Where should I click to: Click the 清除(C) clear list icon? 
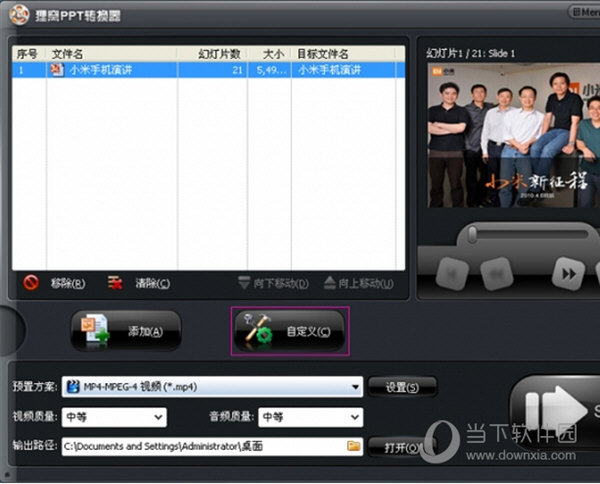115,283
